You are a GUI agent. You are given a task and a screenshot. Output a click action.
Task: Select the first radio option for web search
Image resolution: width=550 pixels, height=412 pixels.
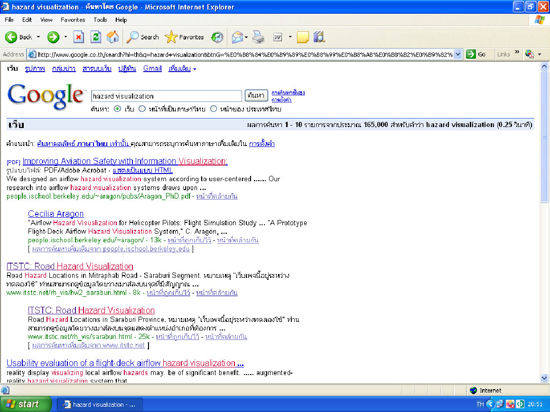coord(118,109)
